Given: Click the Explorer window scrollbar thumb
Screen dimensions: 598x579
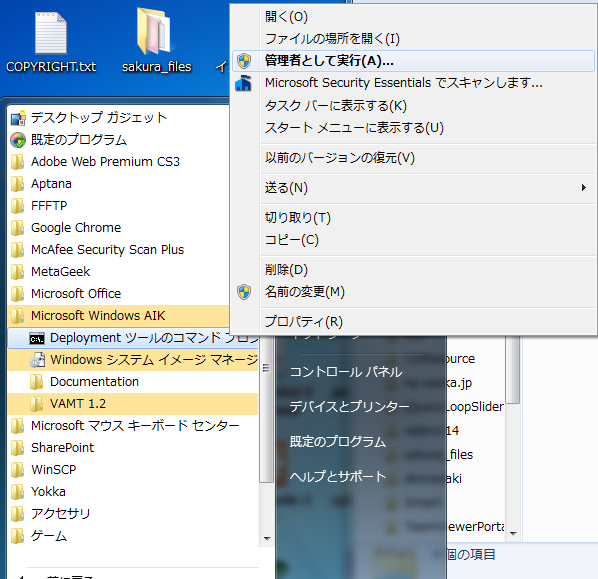Looking at the screenshot, I should [513, 370].
